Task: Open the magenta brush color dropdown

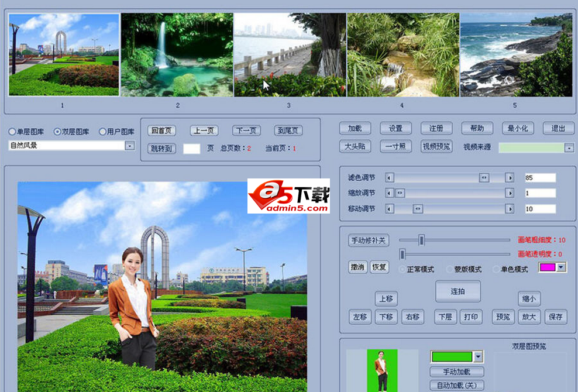Action: (561, 267)
